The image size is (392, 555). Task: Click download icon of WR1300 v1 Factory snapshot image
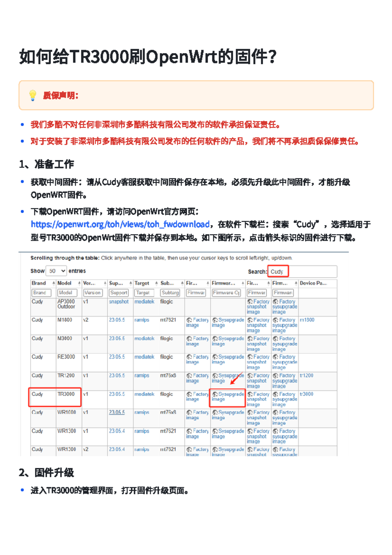point(250,431)
